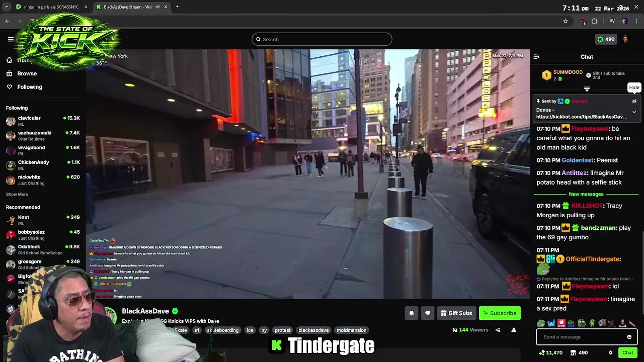Image resolution: width=644 pixels, height=362 pixels.
Task: Open the bobbysolez recommended channel
Action: pos(43,235)
